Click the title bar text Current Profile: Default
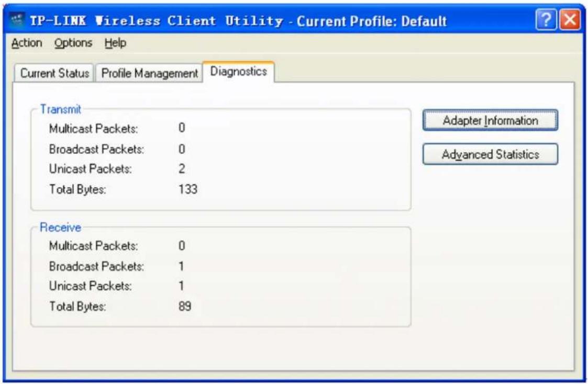This screenshot has width=588, height=384. [372, 21]
